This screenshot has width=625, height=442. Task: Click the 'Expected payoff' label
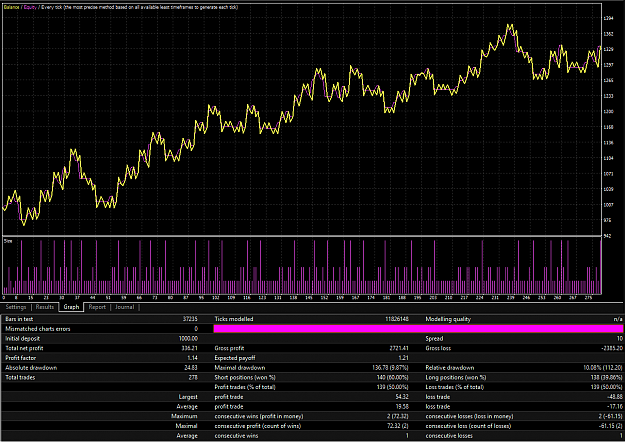coord(235,358)
